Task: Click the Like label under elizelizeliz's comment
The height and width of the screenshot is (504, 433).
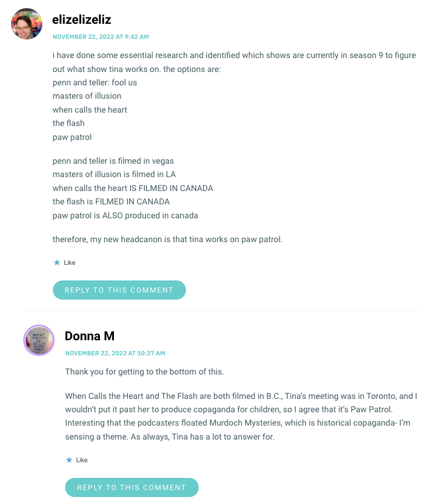Action: point(70,262)
